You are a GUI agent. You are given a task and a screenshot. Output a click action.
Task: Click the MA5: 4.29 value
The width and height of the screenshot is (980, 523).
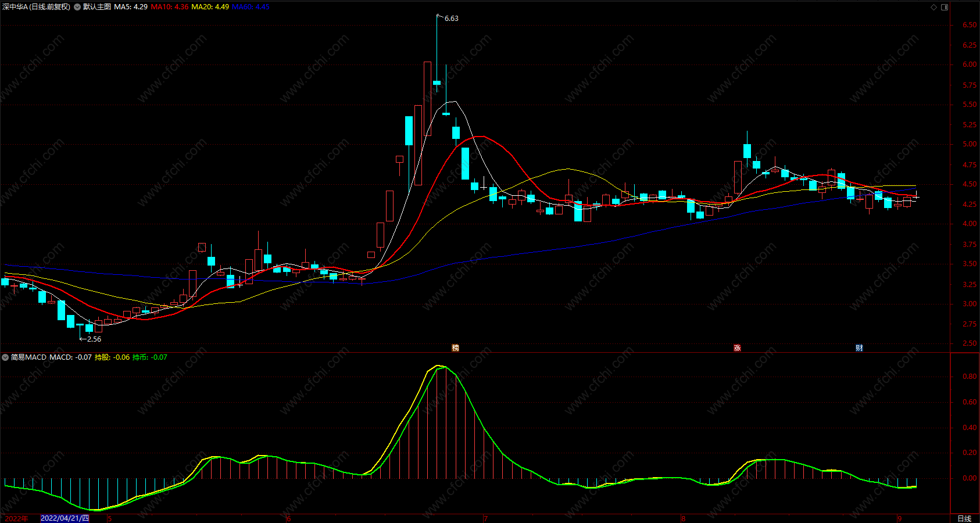coord(131,7)
